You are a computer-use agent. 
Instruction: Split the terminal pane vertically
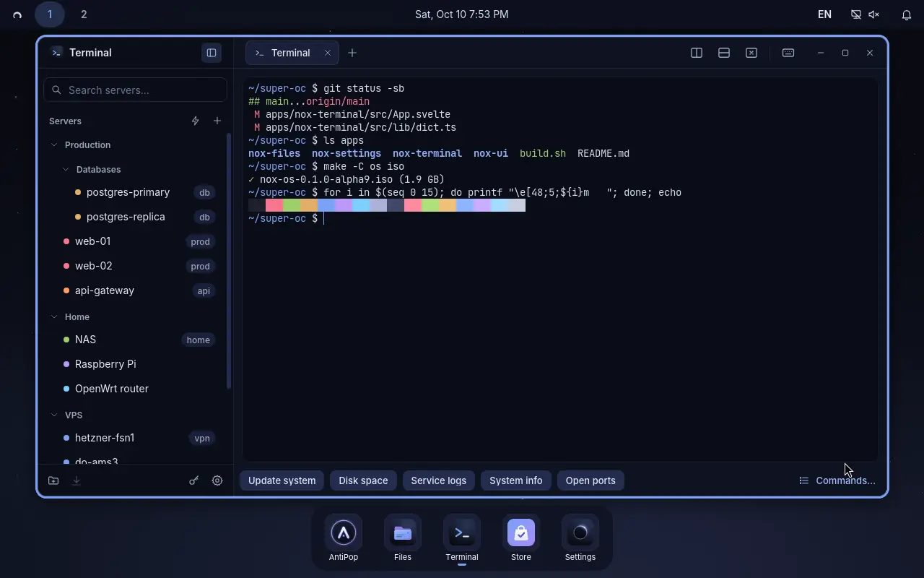tap(697, 53)
